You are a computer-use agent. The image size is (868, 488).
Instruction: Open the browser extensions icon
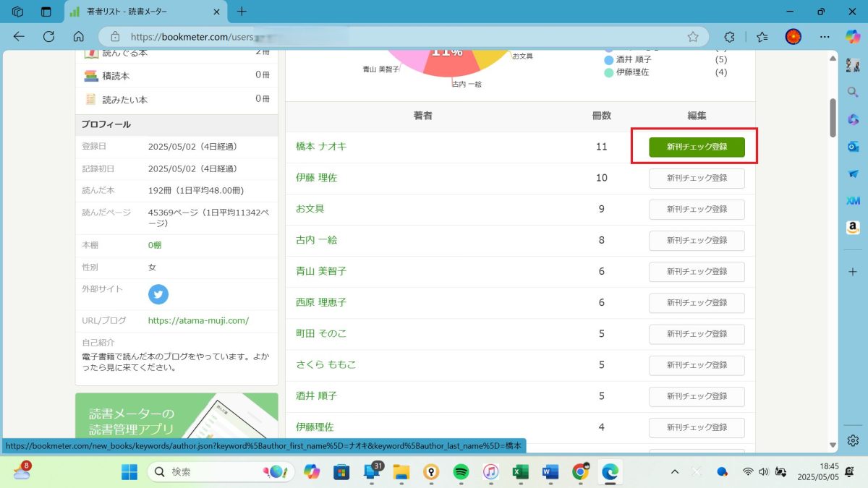tap(730, 37)
